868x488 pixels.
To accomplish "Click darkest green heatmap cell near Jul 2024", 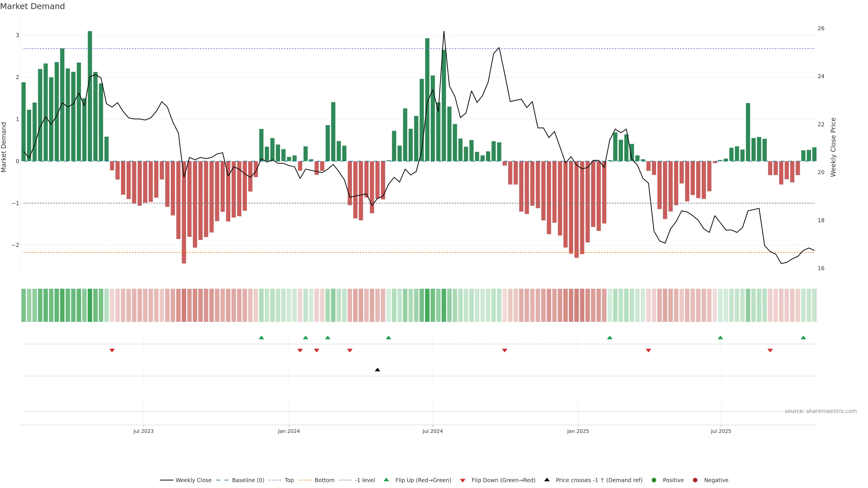I will point(427,305).
